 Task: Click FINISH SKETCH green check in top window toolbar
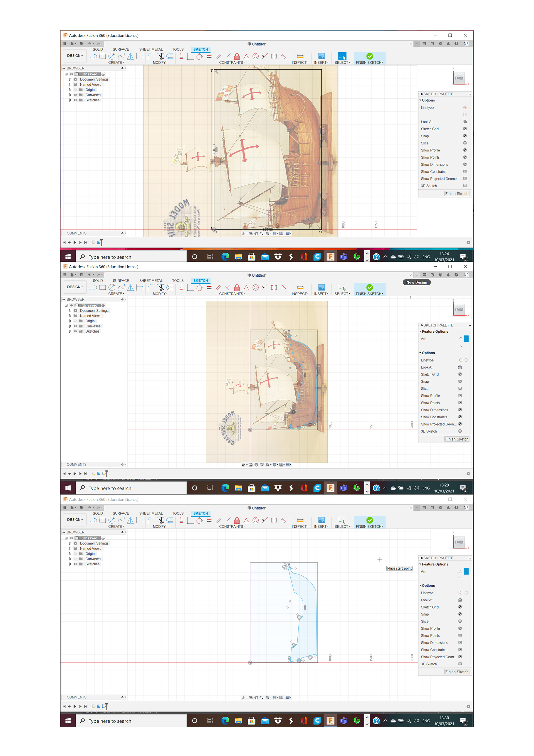click(x=370, y=56)
